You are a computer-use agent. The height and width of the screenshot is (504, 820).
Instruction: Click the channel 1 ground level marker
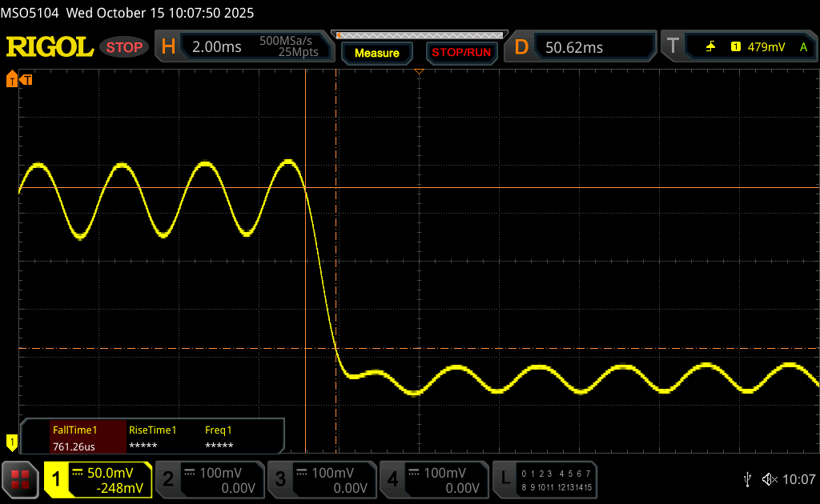click(x=11, y=441)
